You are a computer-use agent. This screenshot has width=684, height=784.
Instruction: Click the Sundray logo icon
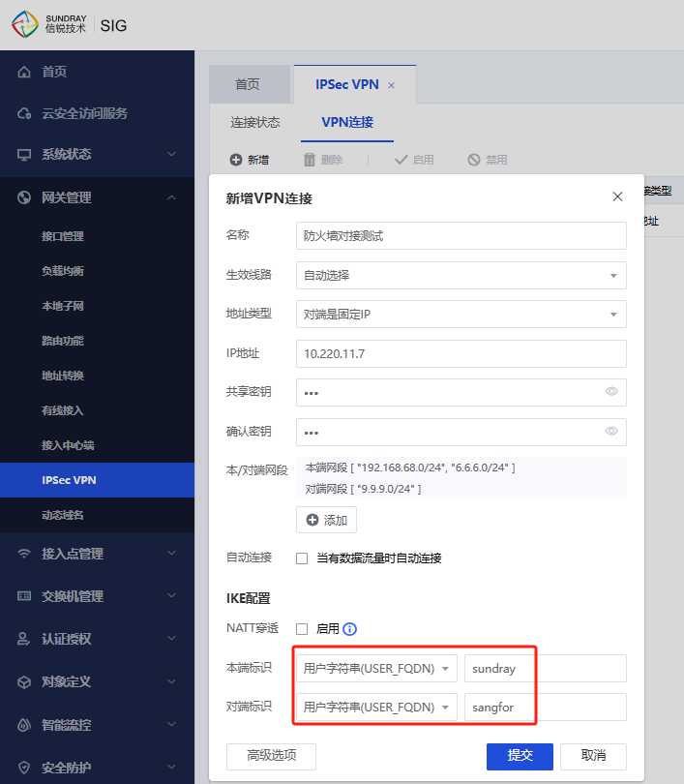[25, 24]
